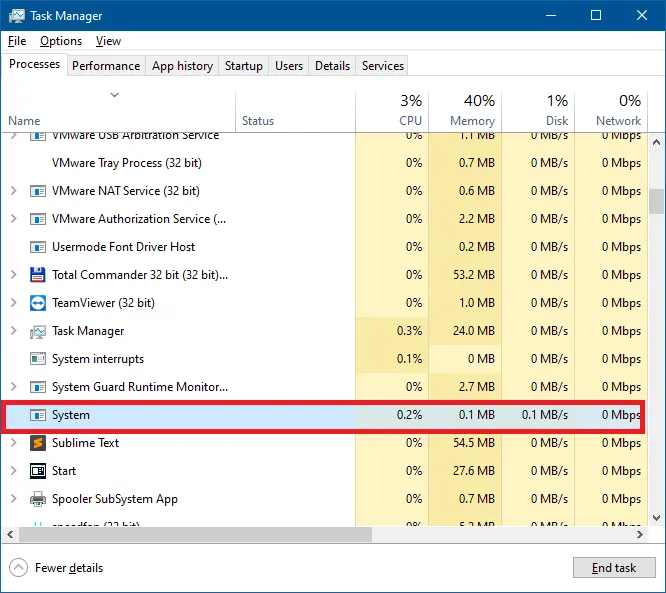Click the Total Commander floppy disk icon
Screen dimensions: 666x593
click(38, 275)
